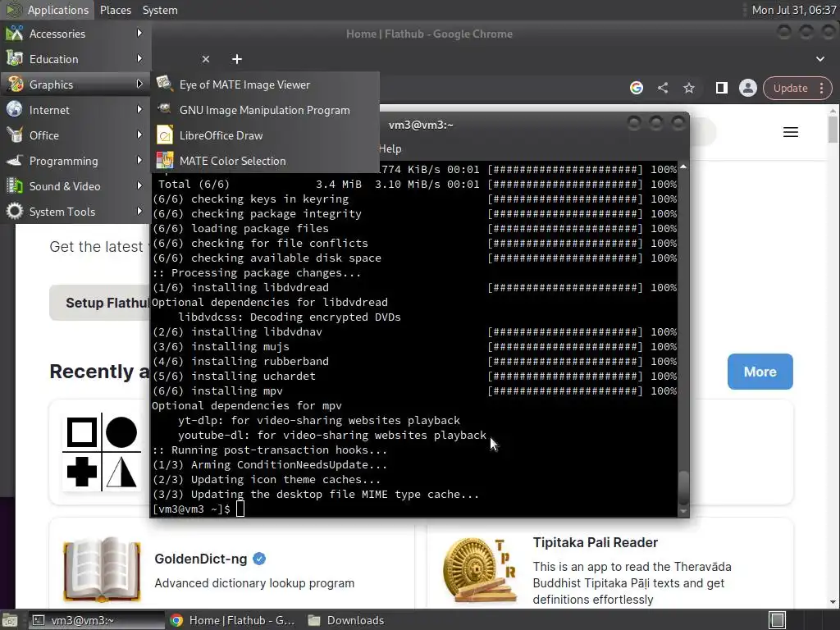Expand the System Tools submenu arrow

click(139, 211)
